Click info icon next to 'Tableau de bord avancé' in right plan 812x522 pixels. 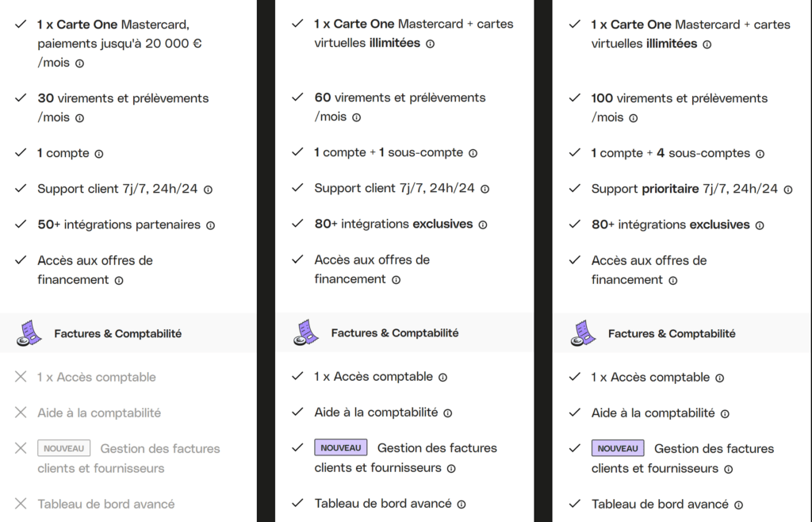[738, 505]
